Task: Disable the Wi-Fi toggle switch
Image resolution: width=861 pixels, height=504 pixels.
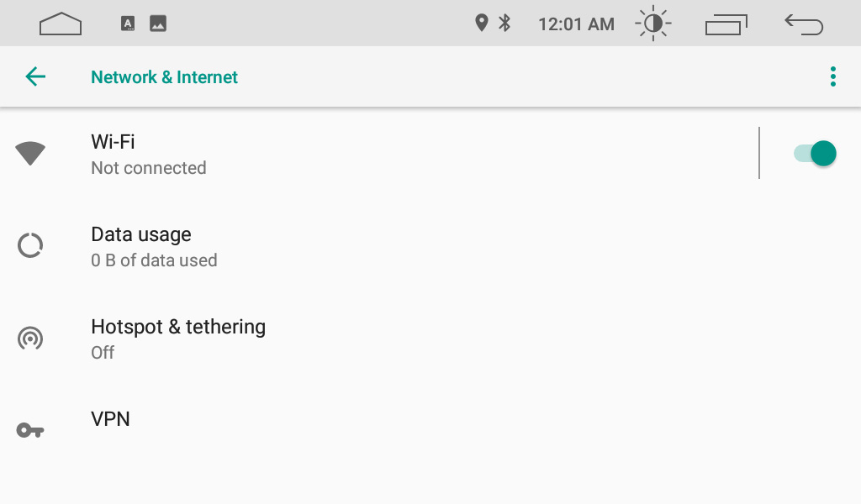Action: 814,153
